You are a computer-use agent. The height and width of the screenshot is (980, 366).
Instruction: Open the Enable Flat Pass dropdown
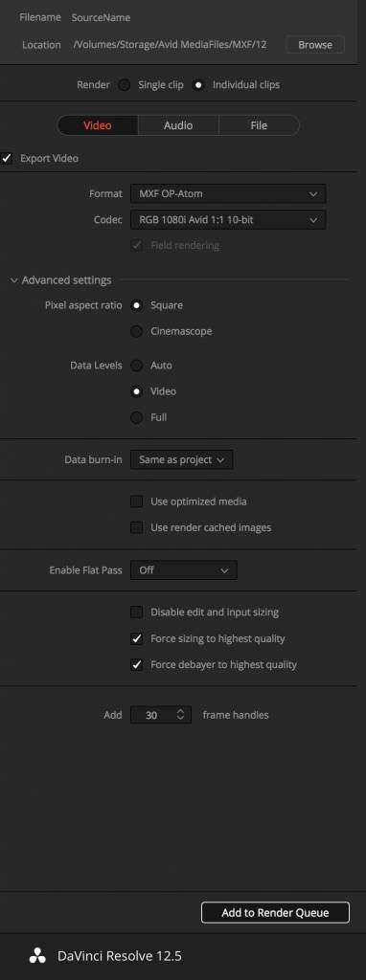pos(183,570)
